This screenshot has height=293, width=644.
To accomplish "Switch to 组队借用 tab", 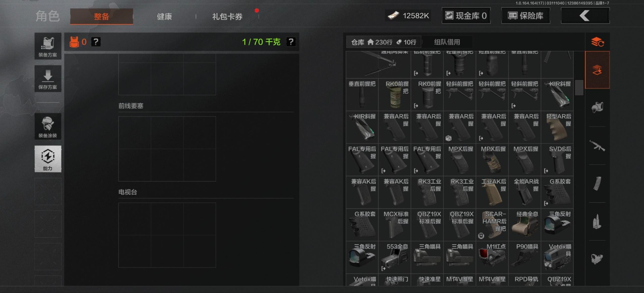I will coord(447,42).
